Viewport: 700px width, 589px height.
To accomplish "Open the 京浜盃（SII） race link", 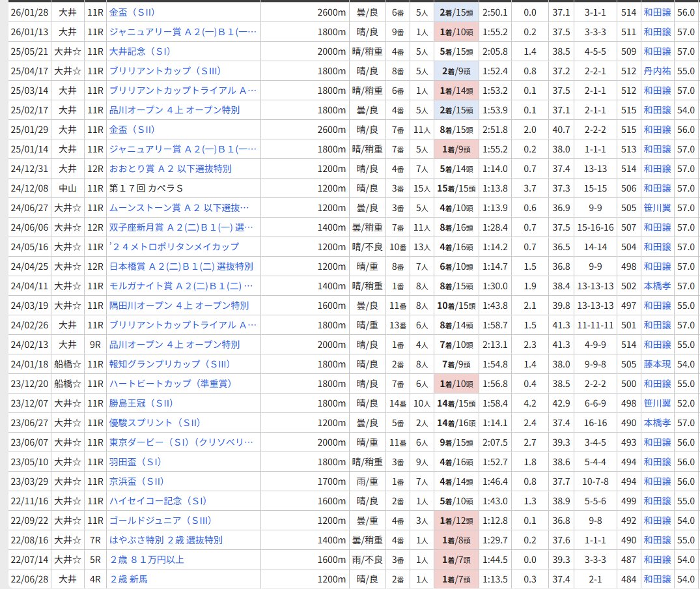I will click(137, 481).
